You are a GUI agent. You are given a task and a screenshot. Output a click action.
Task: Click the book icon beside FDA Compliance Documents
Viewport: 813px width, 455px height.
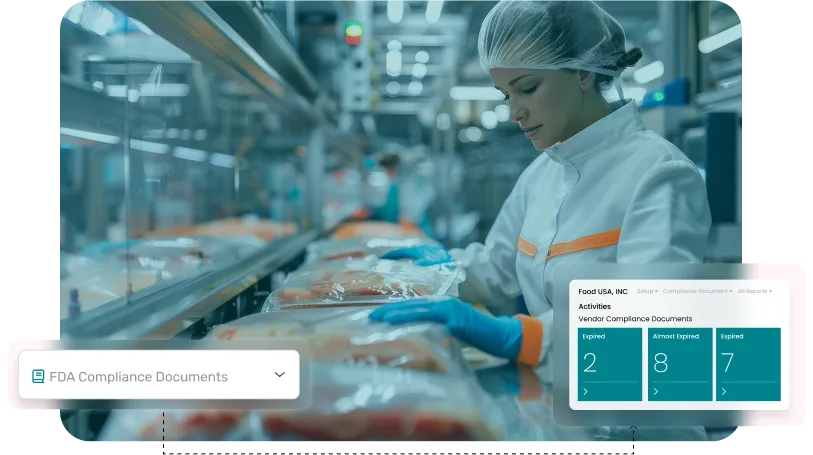pyautogui.click(x=38, y=377)
